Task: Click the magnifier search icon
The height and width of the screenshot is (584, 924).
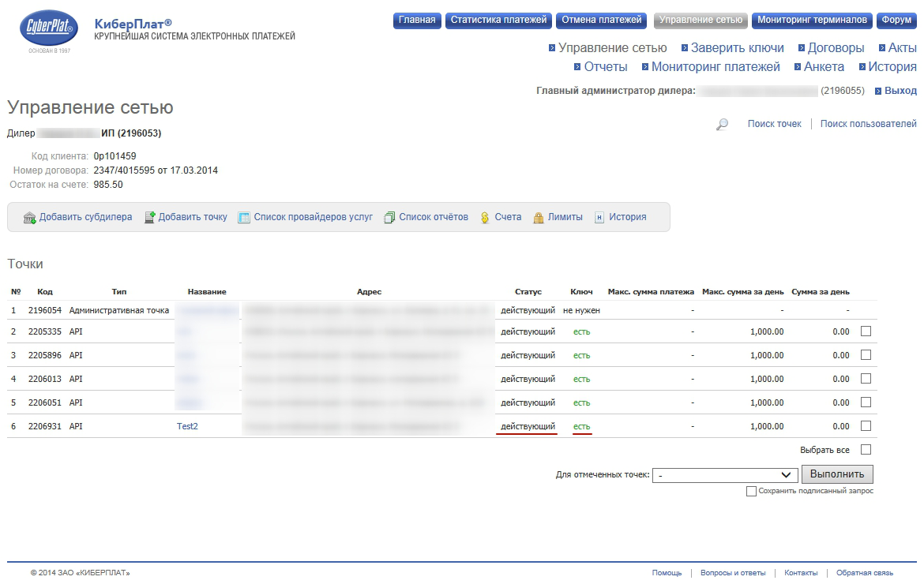Action: [x=722, y=125]
